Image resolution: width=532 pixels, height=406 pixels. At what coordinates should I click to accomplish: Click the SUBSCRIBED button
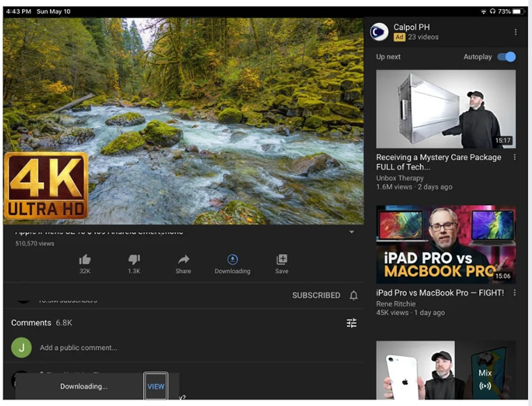click(x=316, y=295)
